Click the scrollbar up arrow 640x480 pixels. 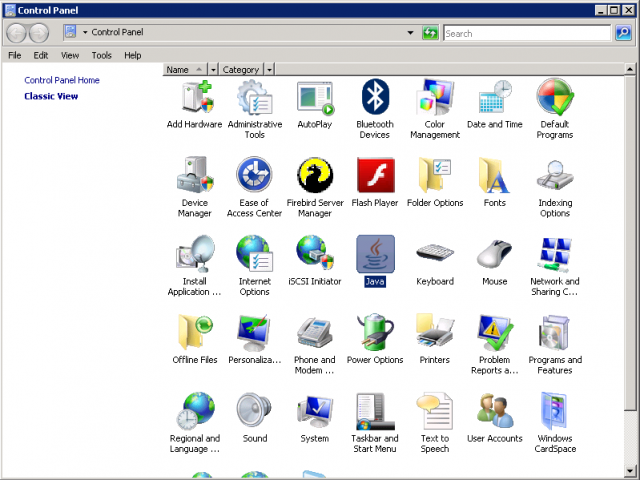coord(630,69)
